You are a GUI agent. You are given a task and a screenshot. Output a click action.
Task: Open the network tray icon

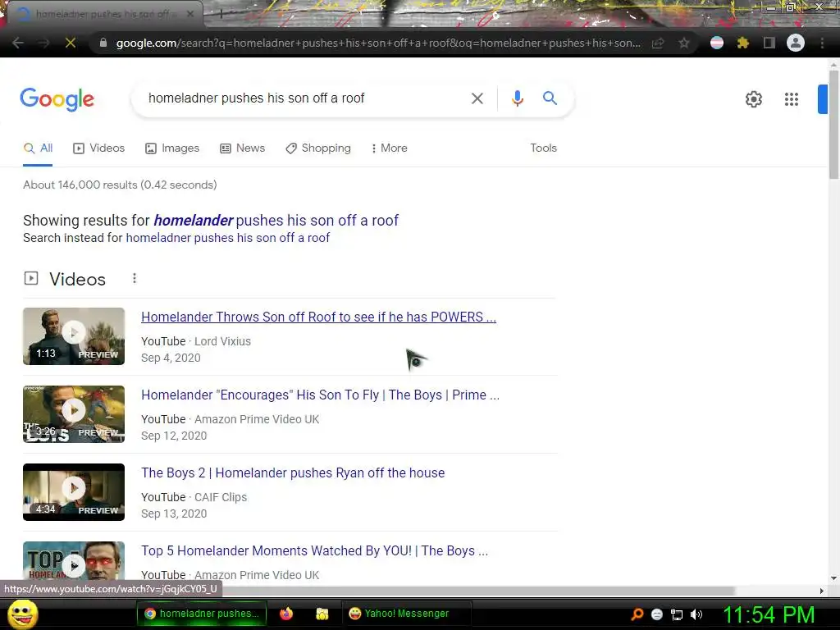pyautogui.click(x=677, y=614)
